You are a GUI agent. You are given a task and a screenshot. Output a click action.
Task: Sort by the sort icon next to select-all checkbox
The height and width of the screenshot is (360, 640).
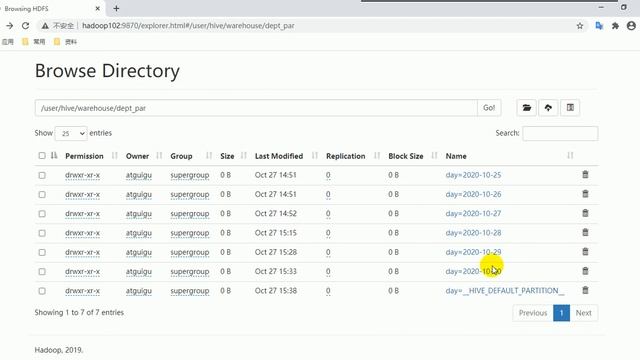click(x=54, y=156)
